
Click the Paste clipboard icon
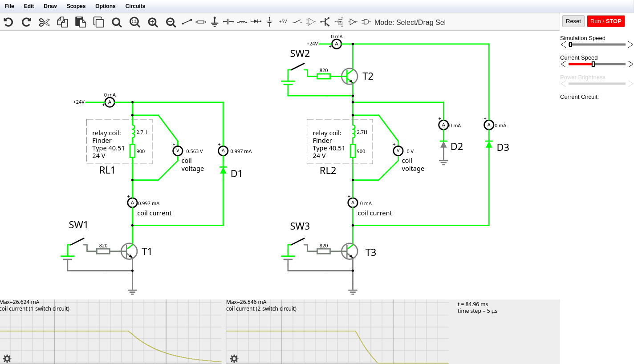point(80,22)
